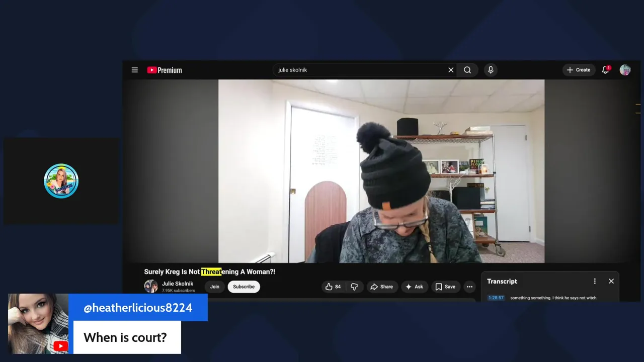644x362 pixels.
Task: Click the YouTube badge on commenter photo
Action: [61, 346]
